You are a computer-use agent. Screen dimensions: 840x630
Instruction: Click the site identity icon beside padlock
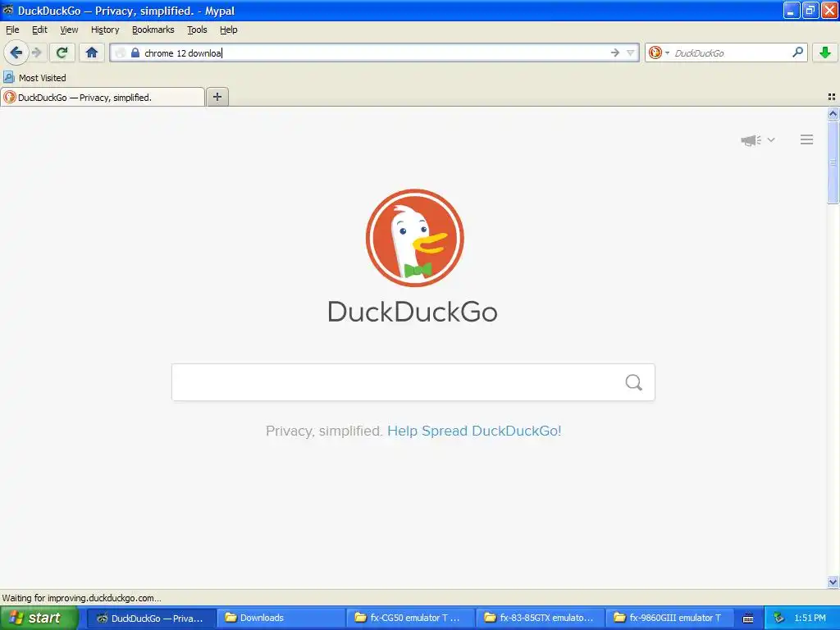(121, 52)
